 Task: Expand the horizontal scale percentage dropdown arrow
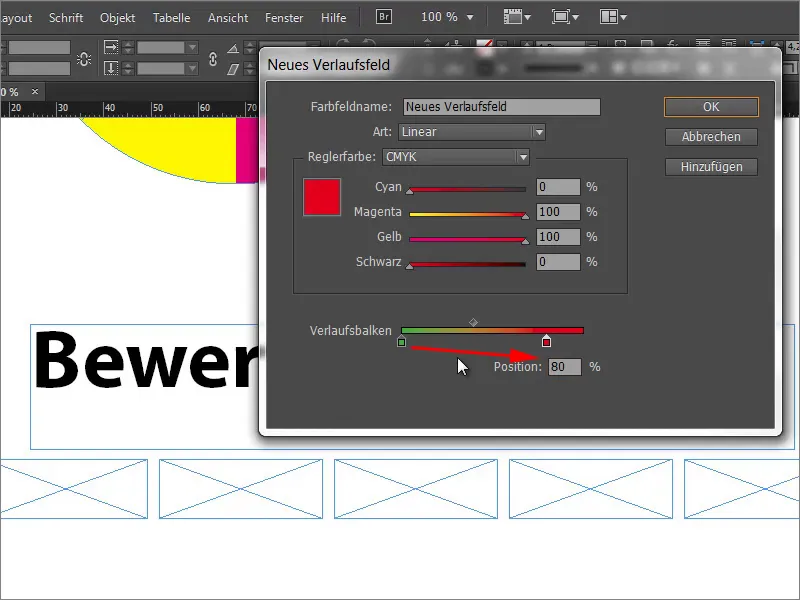click(x=192, y=47)
